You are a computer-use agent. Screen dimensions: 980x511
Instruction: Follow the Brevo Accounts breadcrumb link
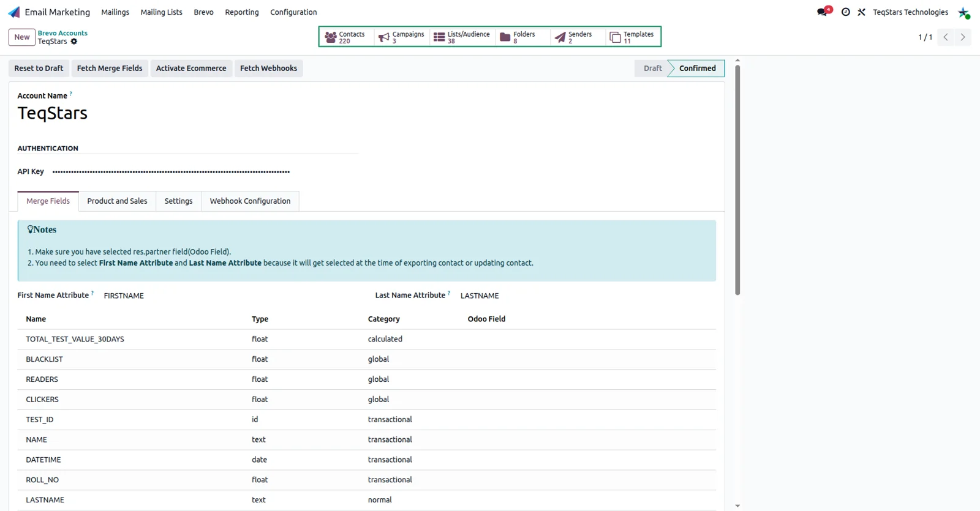[x=62, y=33]
